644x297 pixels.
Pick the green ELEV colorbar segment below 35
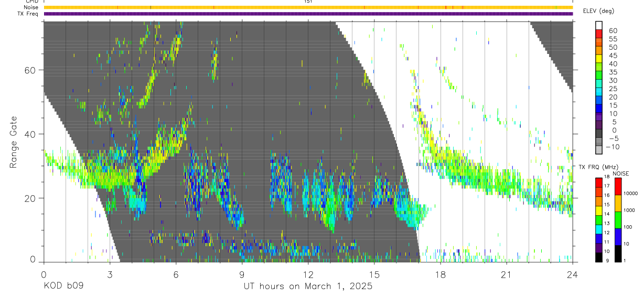pyautogui.click(x=599, y=75)
